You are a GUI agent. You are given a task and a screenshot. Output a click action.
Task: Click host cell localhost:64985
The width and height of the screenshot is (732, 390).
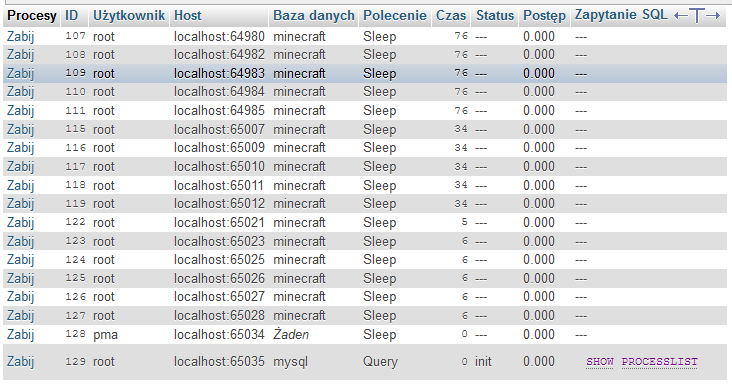point(219,111)
